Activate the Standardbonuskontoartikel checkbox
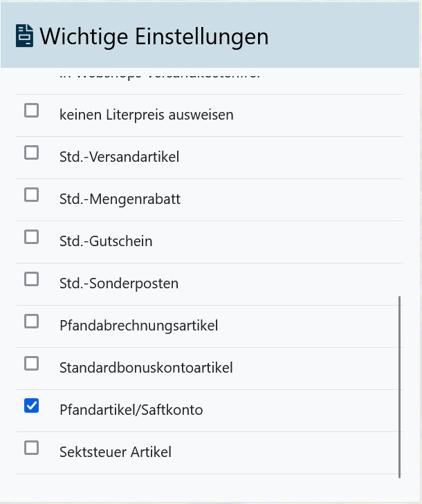This screenshot has height=504, width=422. [x=31, y=363]
